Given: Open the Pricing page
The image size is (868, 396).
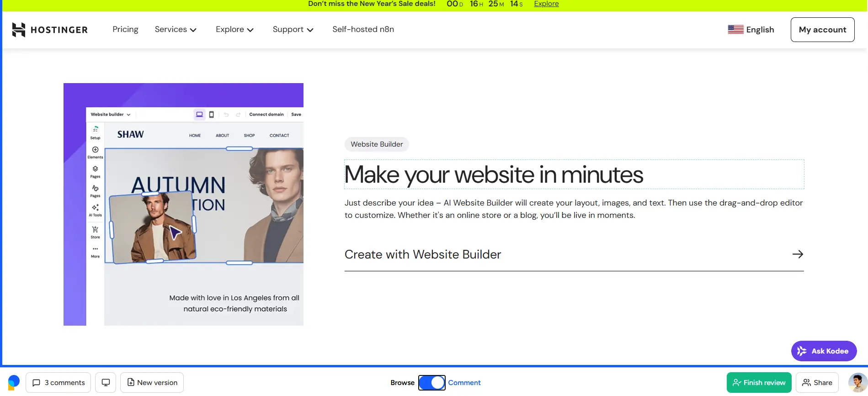Looking at the screenshot, I should click(x=125, y=29).
